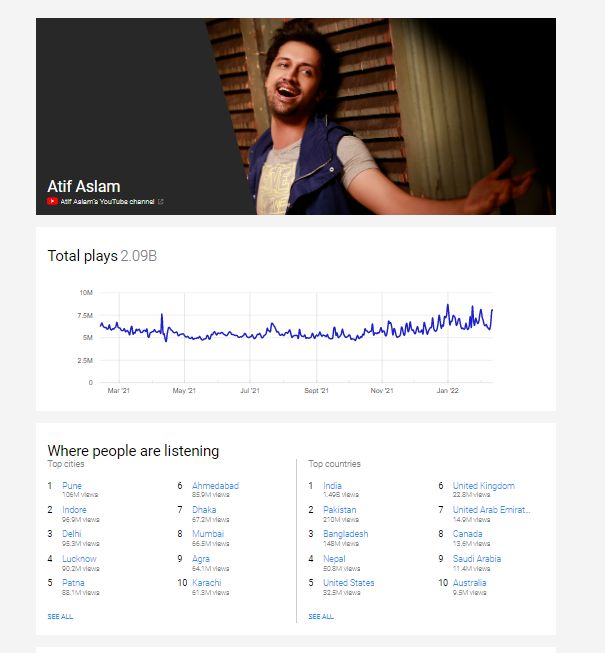The height and width of the screenshot is (653, 605).
Task: Select Pakistan country link
Action: (x=340, y=510)
